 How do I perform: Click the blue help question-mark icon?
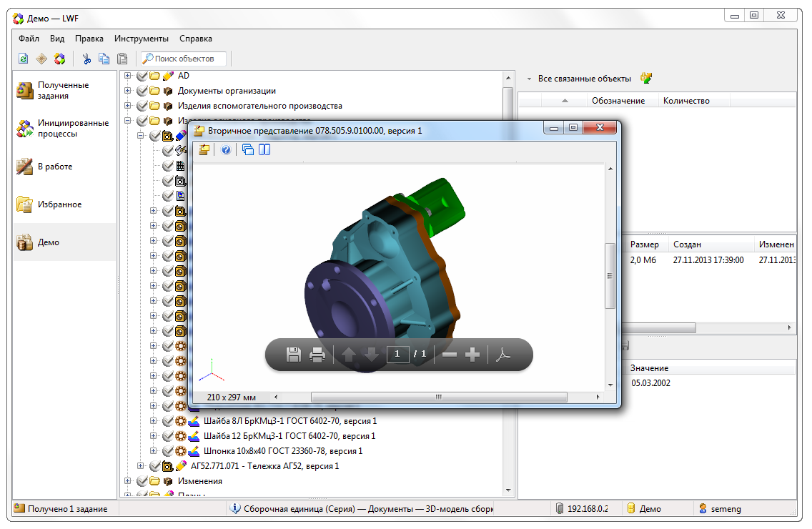pos(226,149)
